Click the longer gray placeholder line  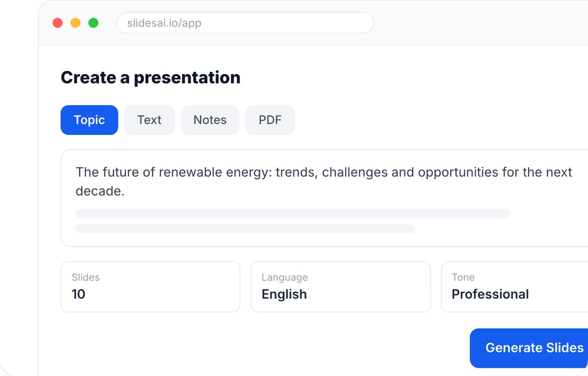[x=293, y=214]
